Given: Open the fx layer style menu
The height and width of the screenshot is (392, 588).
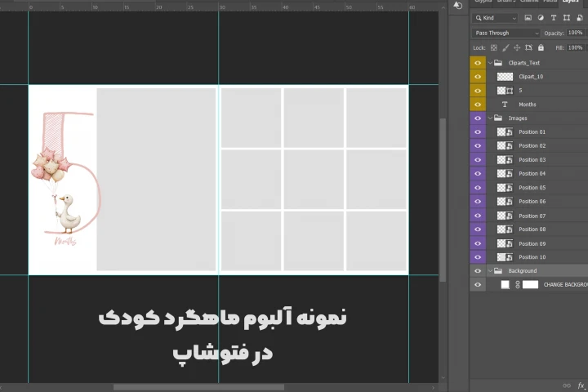Looking at the screenshot, I should coord(581,385).
